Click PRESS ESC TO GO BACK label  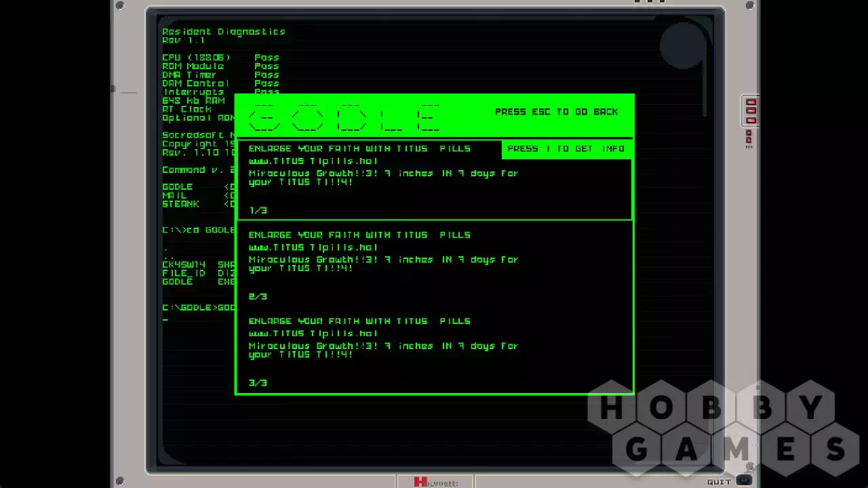coord(557,112)
